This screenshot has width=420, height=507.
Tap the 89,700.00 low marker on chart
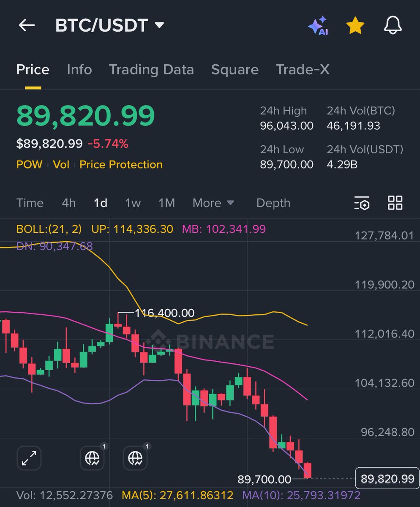click(x=265, y=480)
